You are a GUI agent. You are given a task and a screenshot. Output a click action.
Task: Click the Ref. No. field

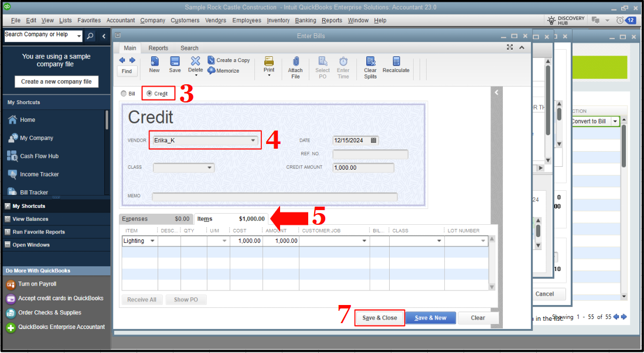(370, 154)
